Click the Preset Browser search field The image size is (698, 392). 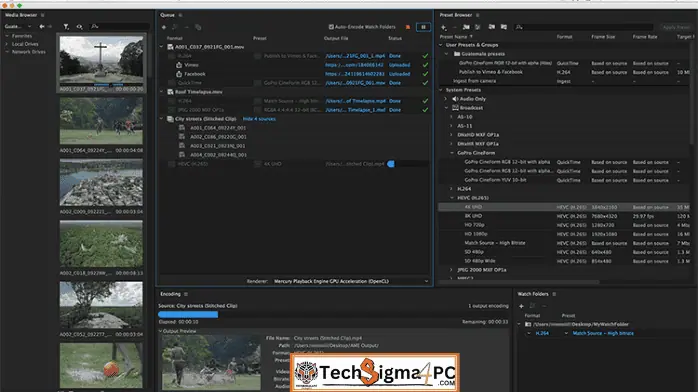[584, 27]
